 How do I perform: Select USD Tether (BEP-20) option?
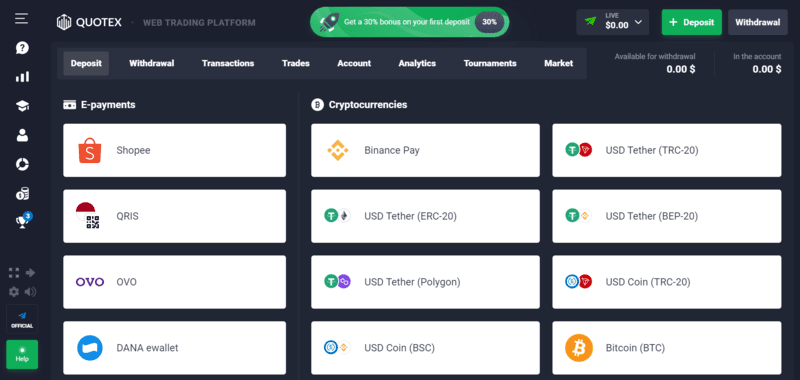click(667, 216)
